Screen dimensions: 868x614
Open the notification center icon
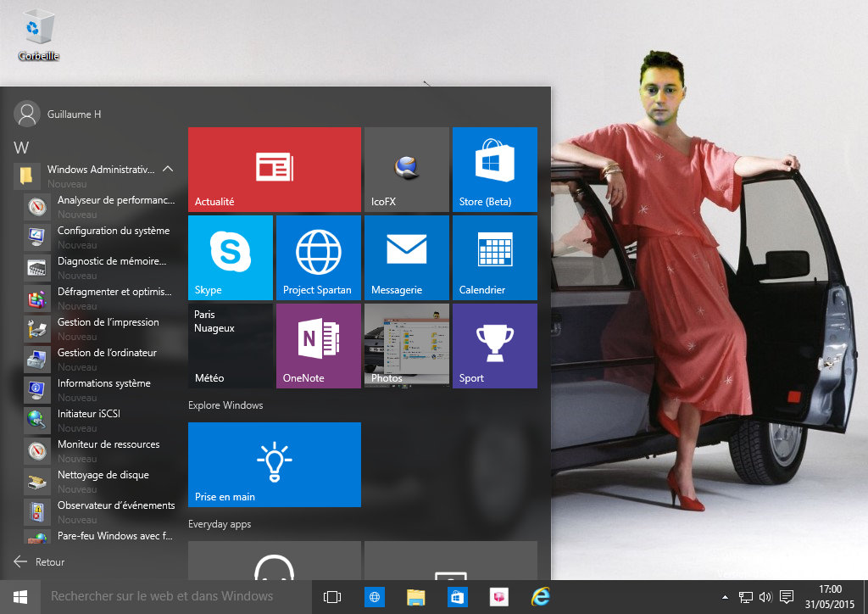pyautogui.click(x=786, y=597)
